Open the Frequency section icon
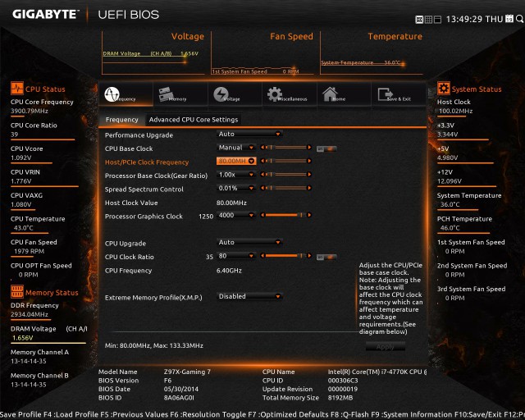 point(112,94)
